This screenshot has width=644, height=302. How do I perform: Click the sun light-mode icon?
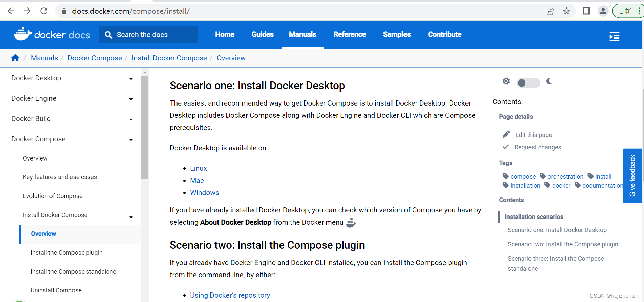coord(506,81)
